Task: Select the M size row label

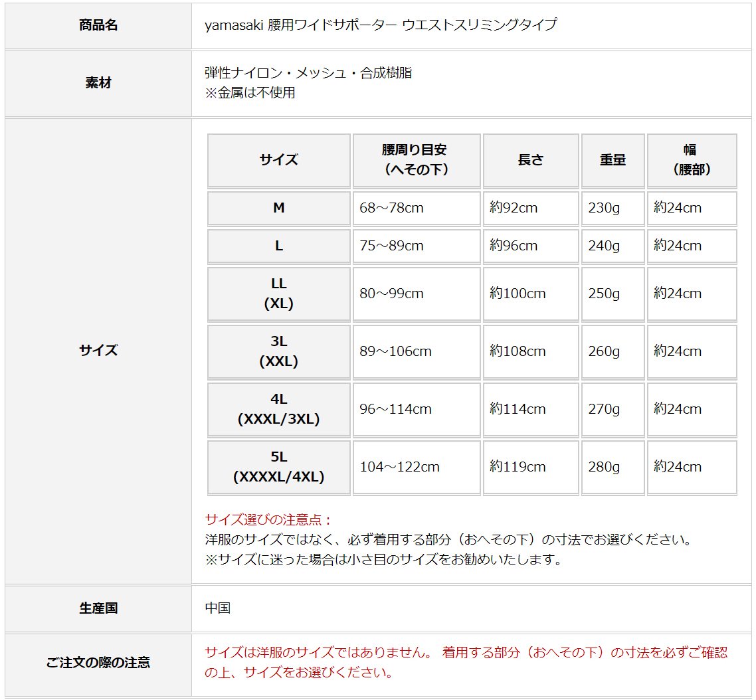Action: pyautogui.click(x=278, y=208)
